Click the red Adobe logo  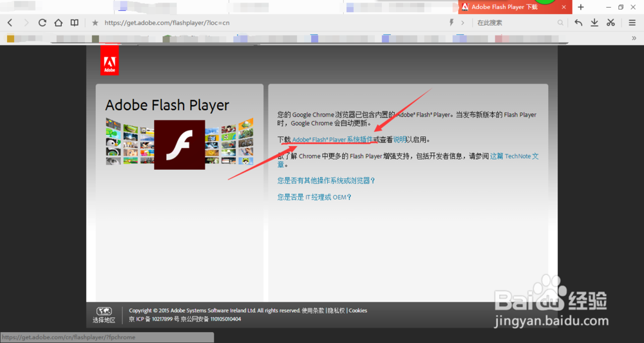(109, 60)
